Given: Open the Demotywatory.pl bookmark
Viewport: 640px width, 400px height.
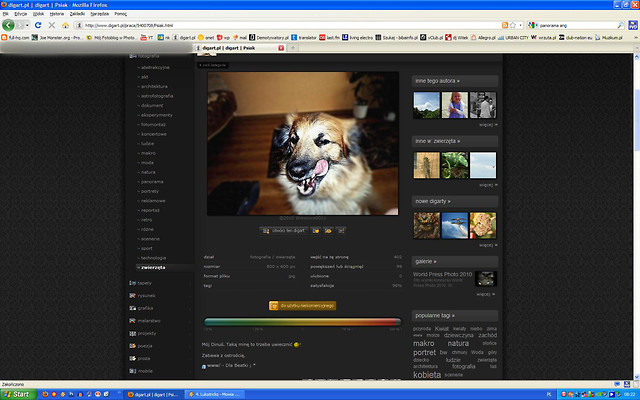Looking at the screenshot, I should (269, 38).
